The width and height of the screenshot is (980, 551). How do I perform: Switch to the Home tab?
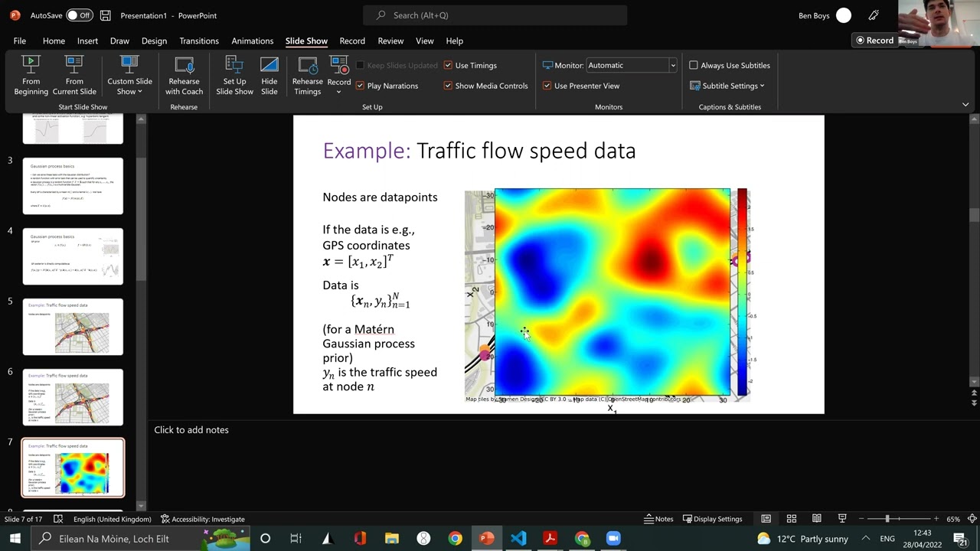(x=54, y=41)
